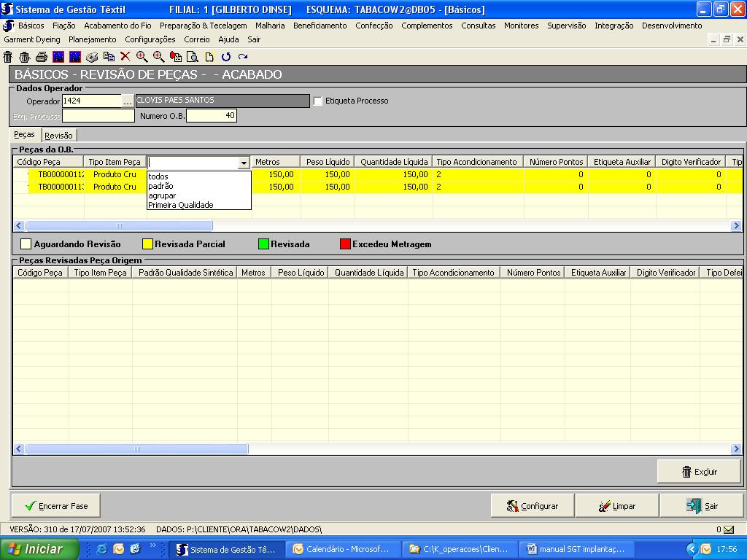The width and height of the screenshot is (747, 560).
Task: Click the Numero O.B. input field
Action: coord(212,115)
